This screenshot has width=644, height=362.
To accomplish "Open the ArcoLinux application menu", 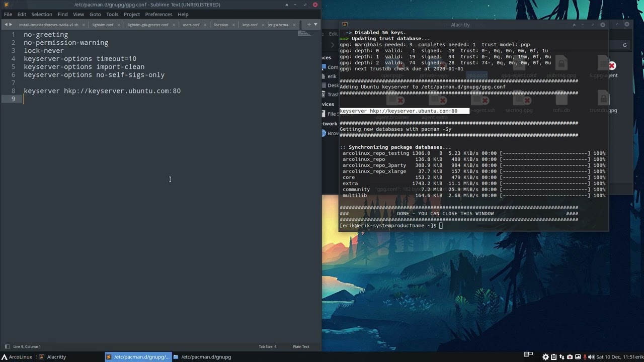I will click(x=17, y=357).
